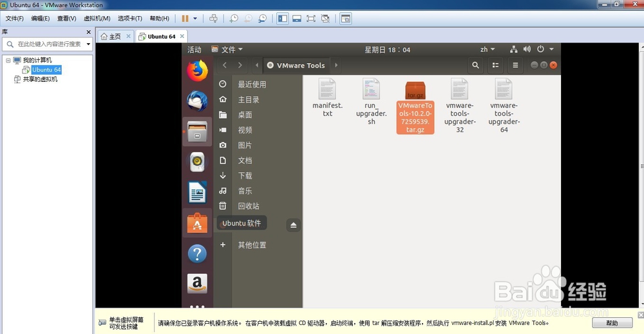Open LibreOffice Writer from the dock
This screenshot has width=644, height=334.
click(x=197, y=193)
